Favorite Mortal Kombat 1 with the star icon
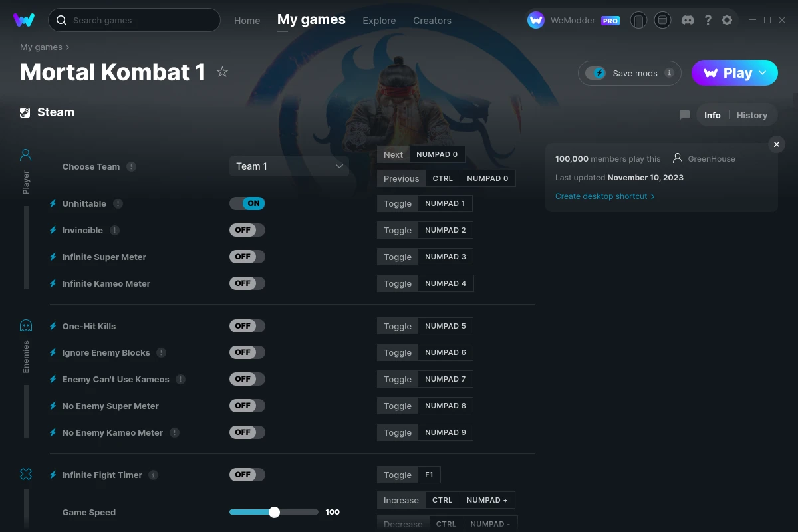Screen dimensions: 798x532 click(x=223, y=72)
